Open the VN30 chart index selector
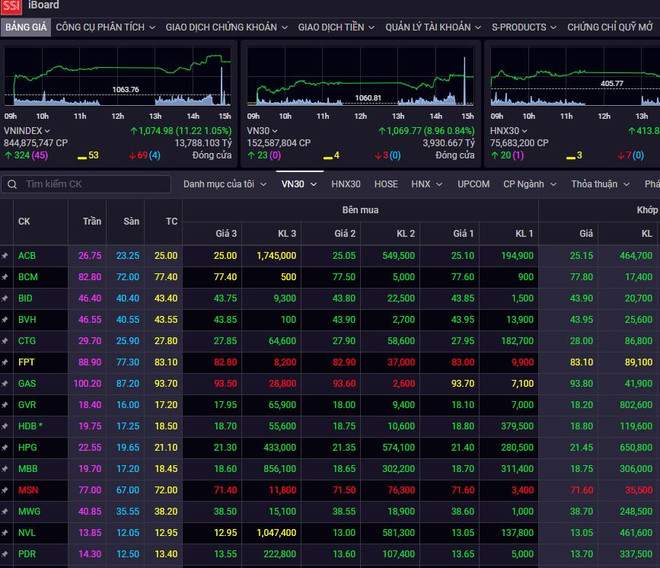This screenshot has height=568, width=660. [x=262, y=131]
